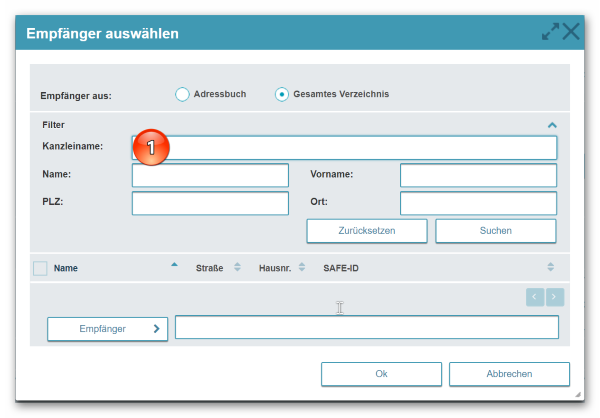This screenshot has height=418, width=600.
Task: Click into the PLZ field
Action: pos(210,204)
